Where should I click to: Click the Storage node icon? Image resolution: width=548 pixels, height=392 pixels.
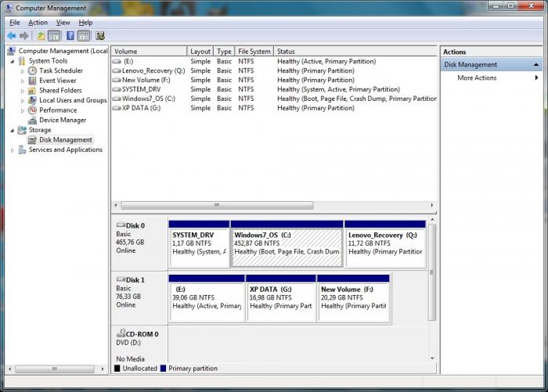(22, 130)
